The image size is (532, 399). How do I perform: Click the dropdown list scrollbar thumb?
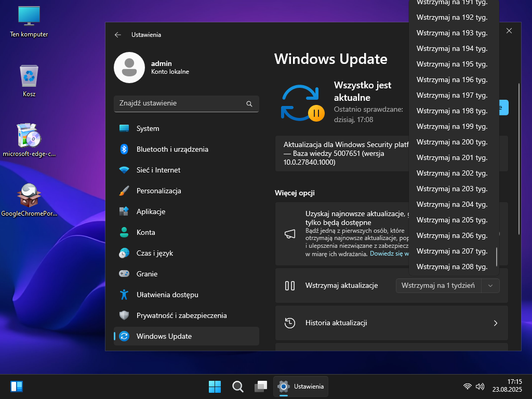click(x=497, y=257)
